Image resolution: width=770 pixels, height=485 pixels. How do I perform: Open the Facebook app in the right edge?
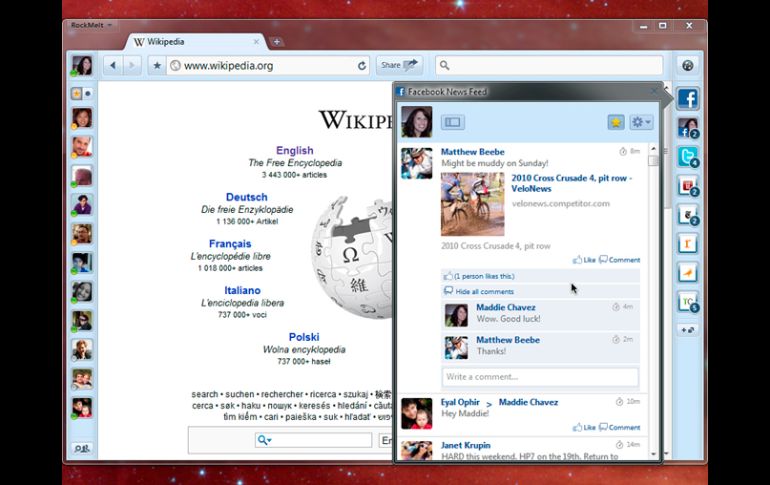pos(687,99)
